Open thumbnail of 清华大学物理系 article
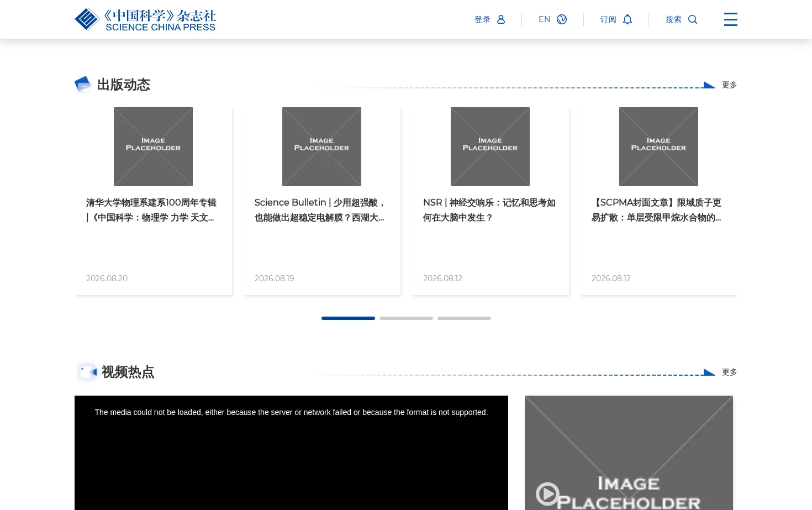 153,146
